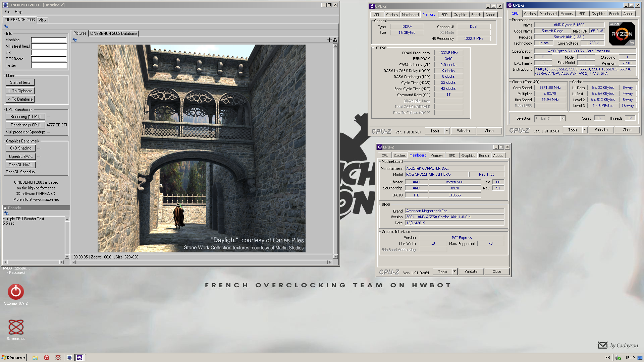644x362 pixels.
Task: Click the Machine input field
Action: 49,40
